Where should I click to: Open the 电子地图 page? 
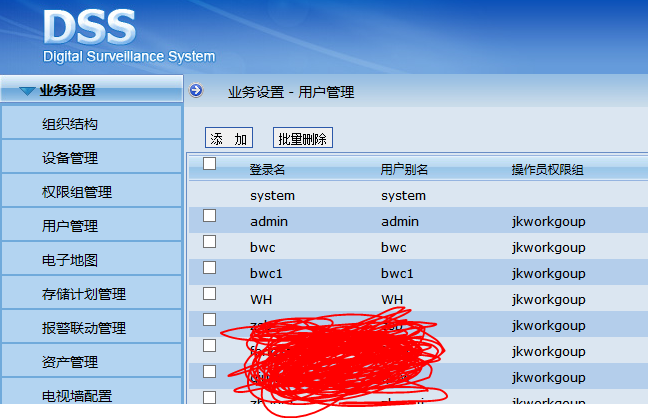click(70, 260)
